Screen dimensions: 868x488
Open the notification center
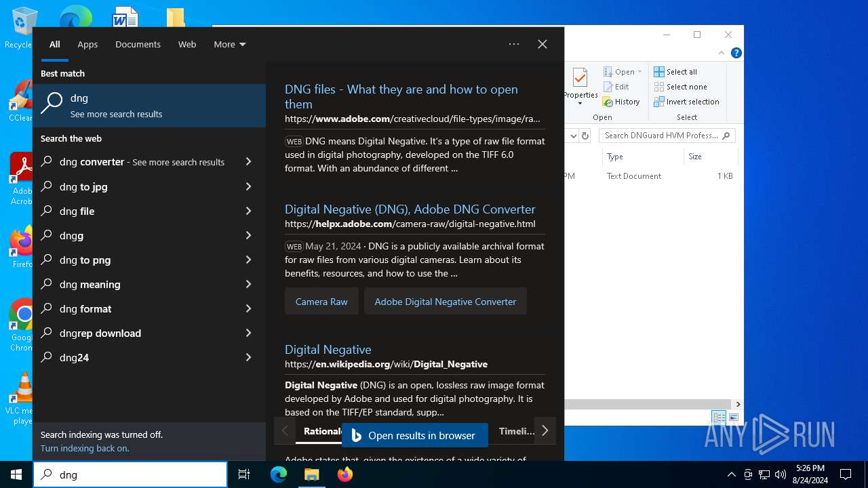[x=846, y=474]
